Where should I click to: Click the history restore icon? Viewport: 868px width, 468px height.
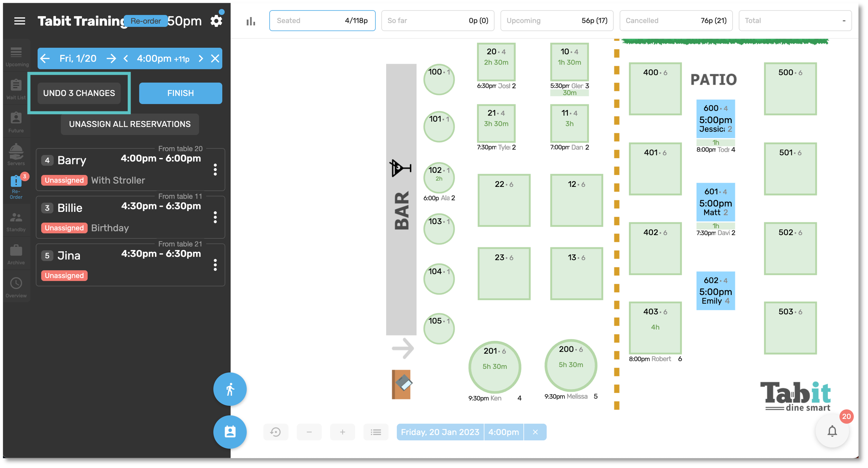pyautogui.click(x=276, y=432)
